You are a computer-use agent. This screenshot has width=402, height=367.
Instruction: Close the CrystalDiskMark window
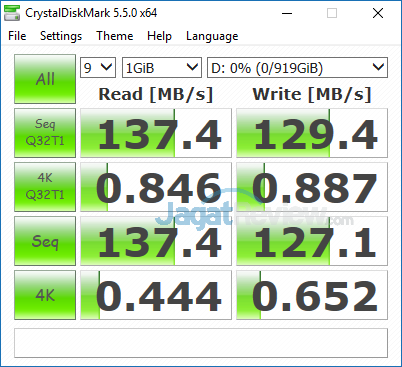[378, 13]
